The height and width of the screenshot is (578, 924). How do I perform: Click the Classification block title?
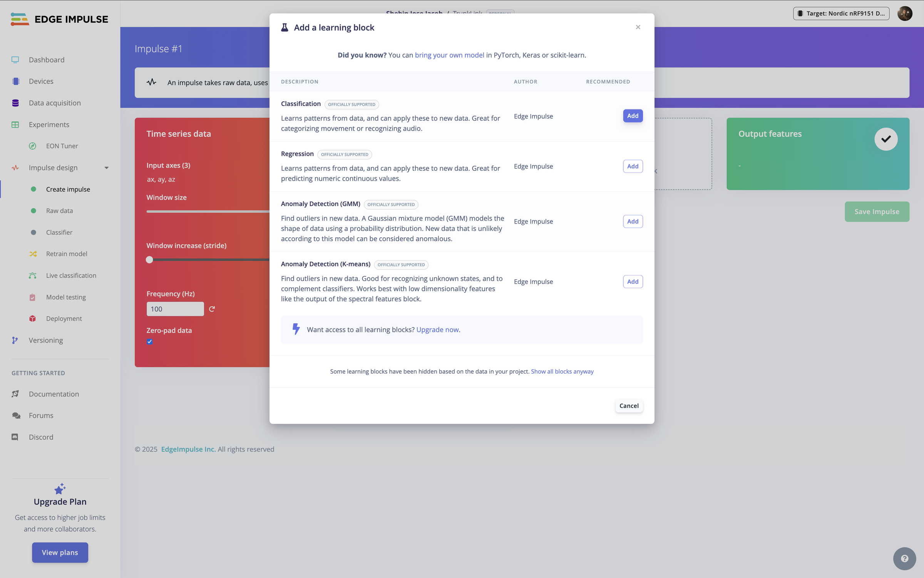(301, 104)
